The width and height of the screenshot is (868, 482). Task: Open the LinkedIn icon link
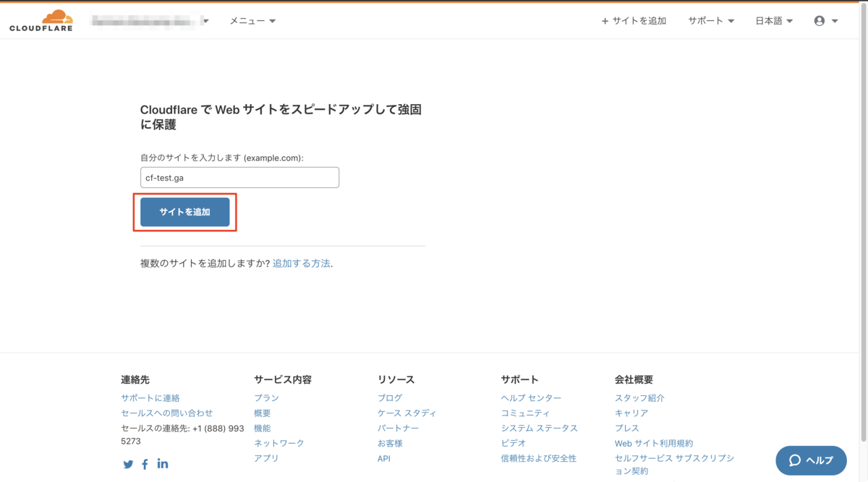pos(163,464)
